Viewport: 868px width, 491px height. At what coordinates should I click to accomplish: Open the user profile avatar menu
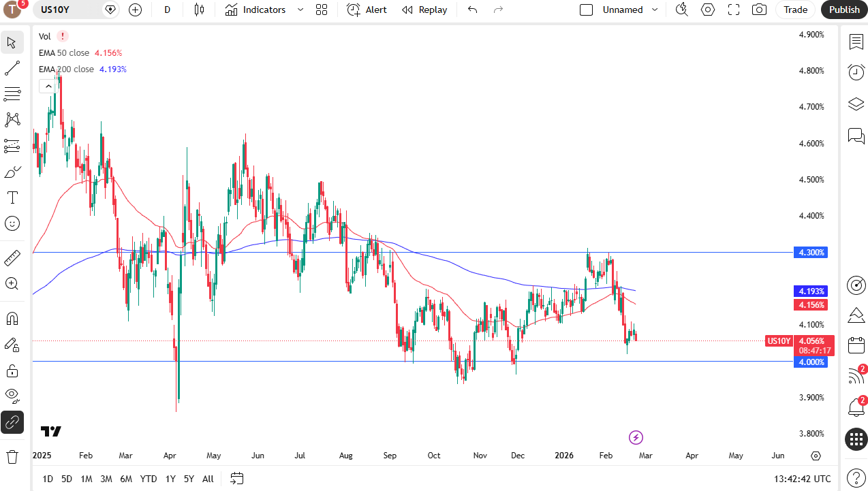pyautogui.click(x=13, y=10)
